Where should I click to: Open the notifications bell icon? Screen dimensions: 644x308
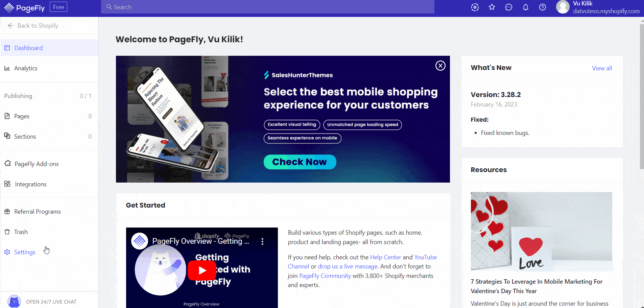(x=526, y=7)
